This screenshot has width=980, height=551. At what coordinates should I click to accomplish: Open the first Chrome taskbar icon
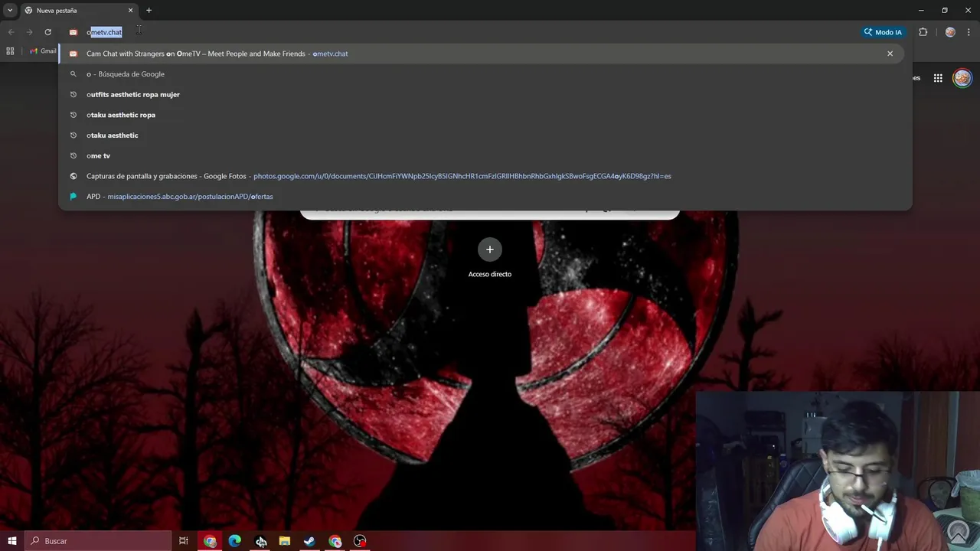click(210, 541)
